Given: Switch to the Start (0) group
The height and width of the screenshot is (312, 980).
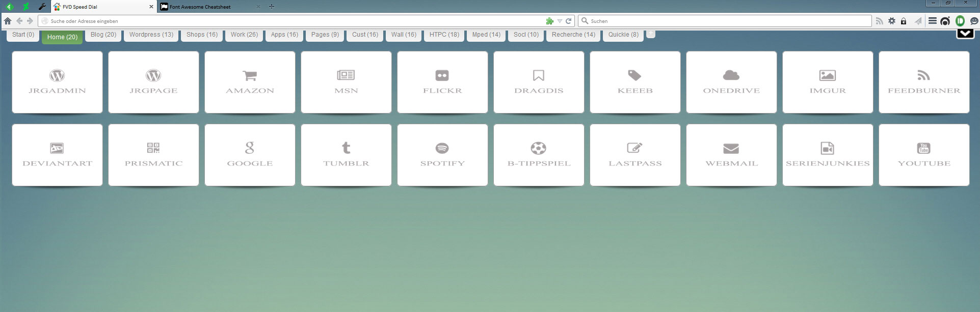Looking at the screenshot, I should (x=23, y=35).
